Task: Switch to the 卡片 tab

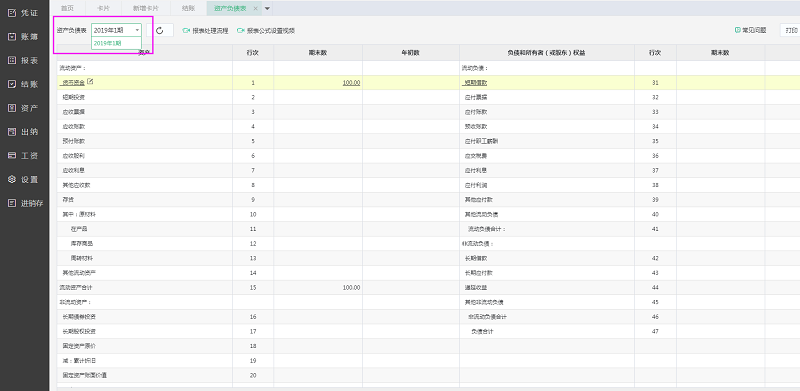Action: click(x=103, y=8)
